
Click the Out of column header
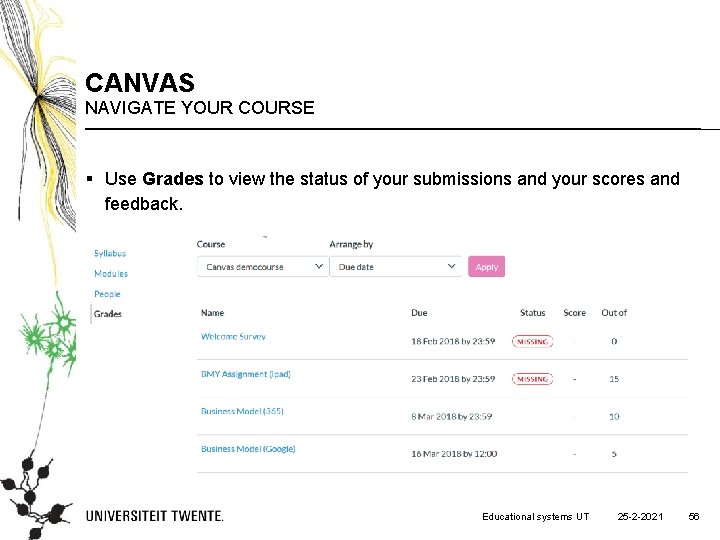pos(614,313)
